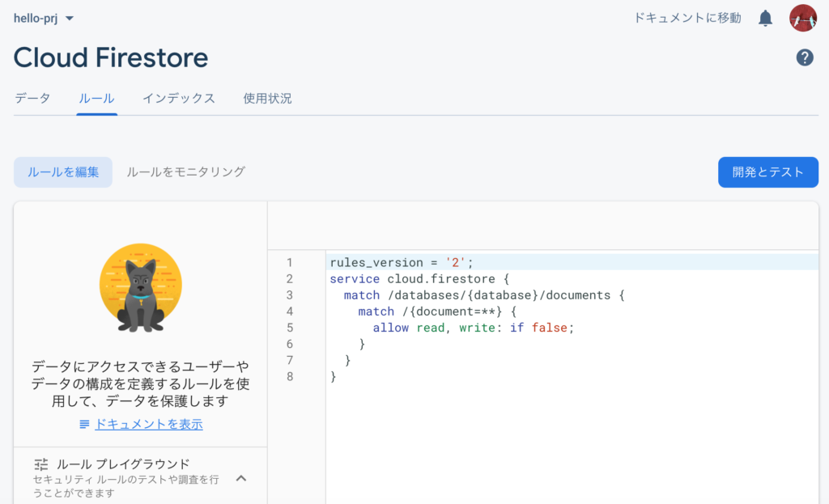Open the hello-prj project switcher dropdown
The image size is (829, 504).
69,17
